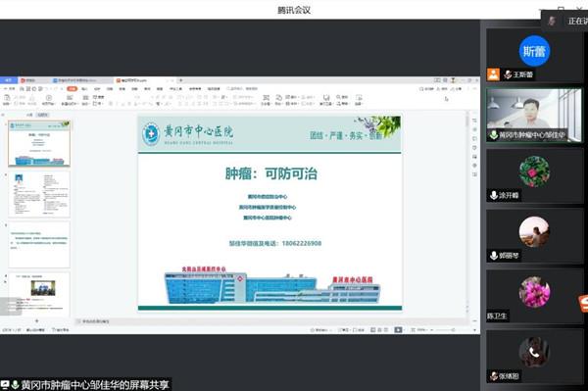The image size is (588, 391).
Task: Click the 首页 home tab in WPS
Action: tap(8, 80)
